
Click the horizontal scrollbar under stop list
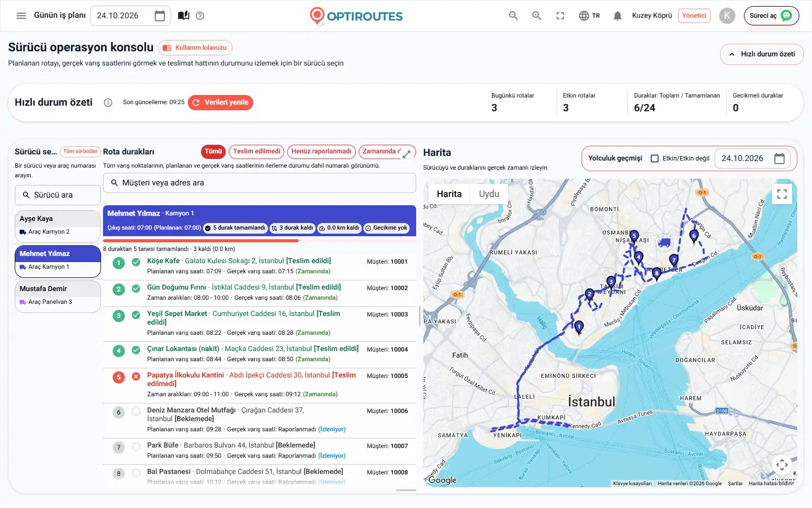(406, 490)
